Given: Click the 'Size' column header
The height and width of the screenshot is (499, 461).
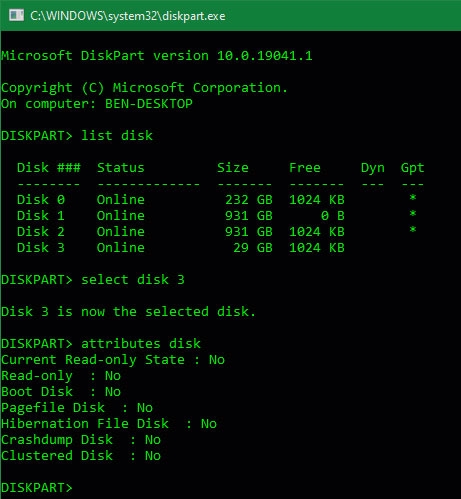Looking at the screenshot, I should coord(233,168).
